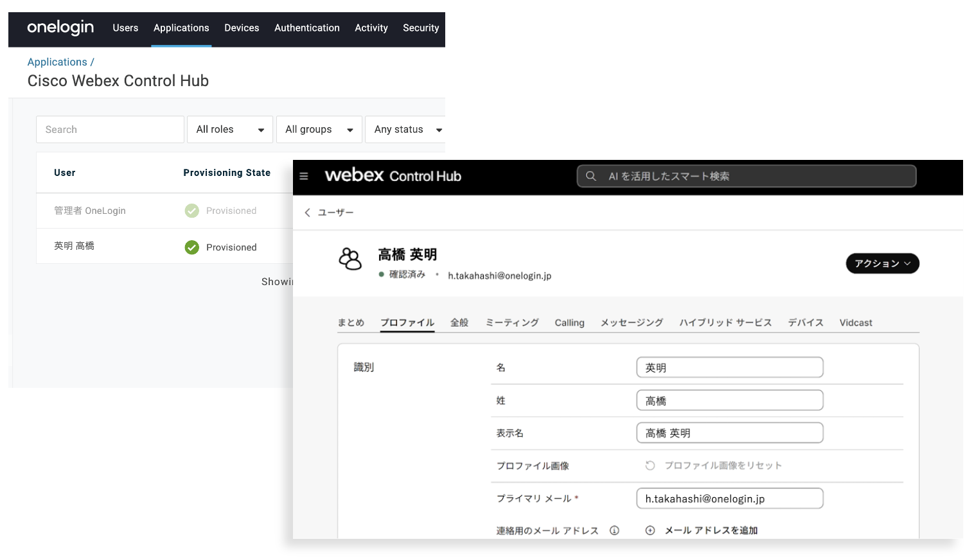The image size is (974, 560).
Task: Switch to the デバイス tab
Action: pyautogui.click(x=806, y=322)
